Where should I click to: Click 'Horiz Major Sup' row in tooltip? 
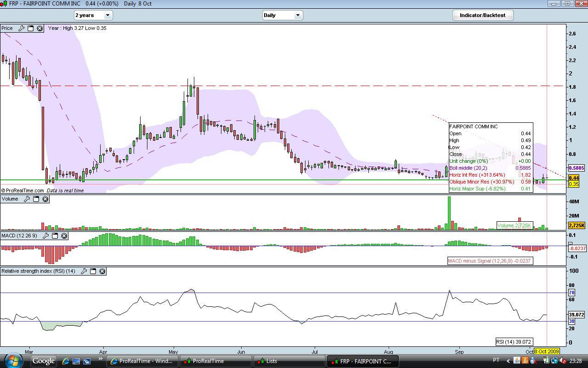490,189
